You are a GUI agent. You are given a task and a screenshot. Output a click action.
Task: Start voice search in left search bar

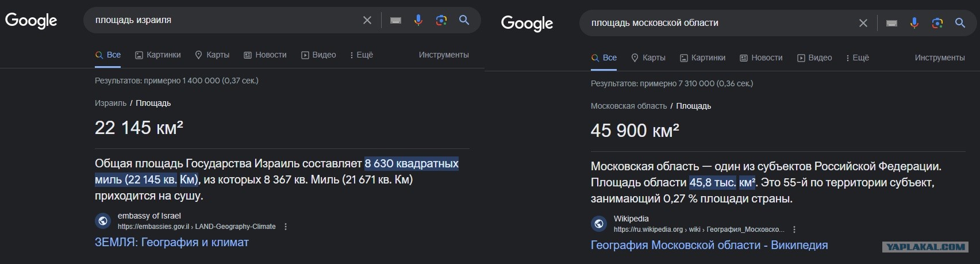(x=418, y=20)
